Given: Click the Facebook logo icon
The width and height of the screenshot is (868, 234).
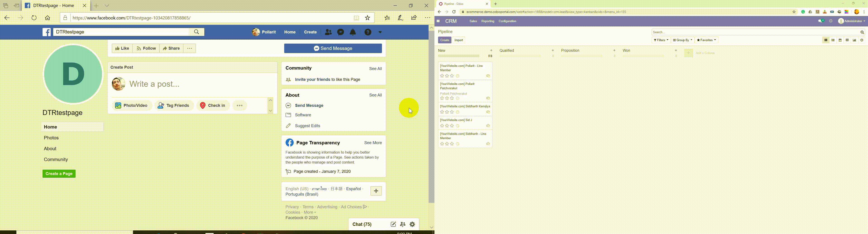Looking at the screenshot, I should 47,32.
